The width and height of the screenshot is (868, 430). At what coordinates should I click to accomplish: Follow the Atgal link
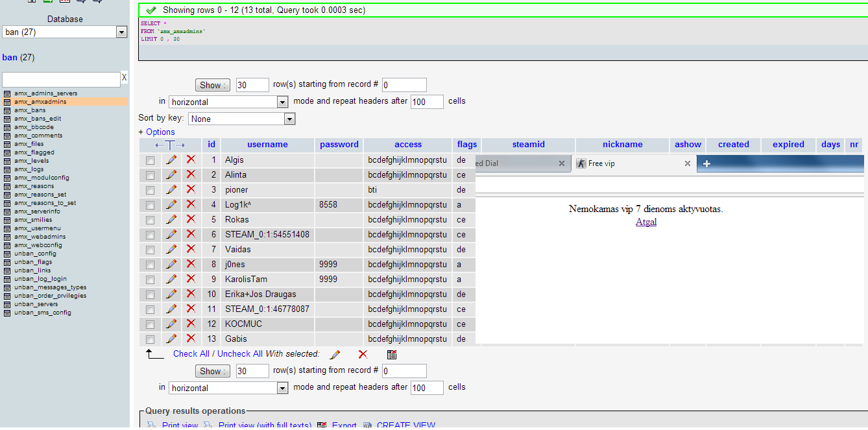tap(646, 222)
